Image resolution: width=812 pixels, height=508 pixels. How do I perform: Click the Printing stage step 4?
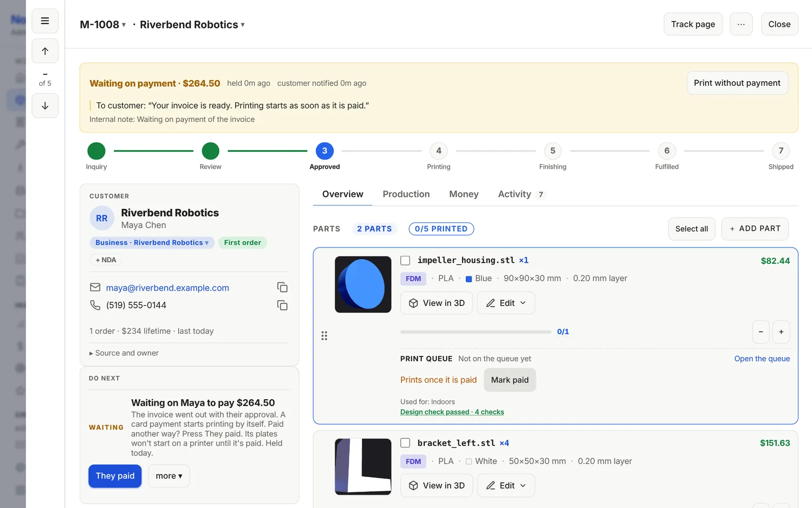pos(438,151)
